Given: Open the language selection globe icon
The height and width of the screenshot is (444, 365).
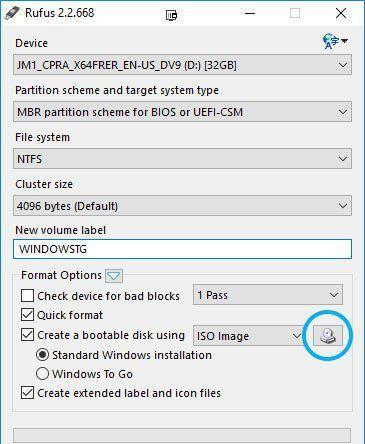Looking at the screenshot, I should [x=335, y=41].
